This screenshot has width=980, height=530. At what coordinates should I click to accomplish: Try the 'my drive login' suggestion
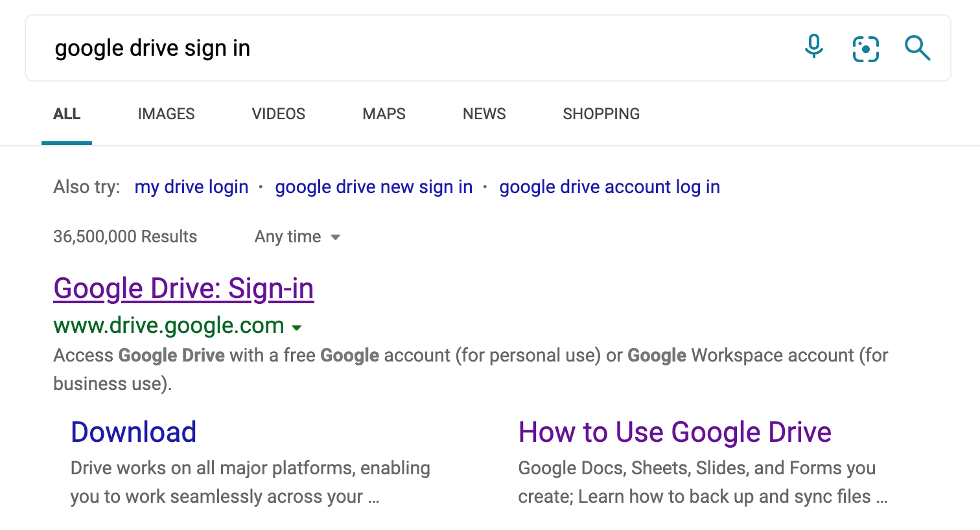[191, 187]
